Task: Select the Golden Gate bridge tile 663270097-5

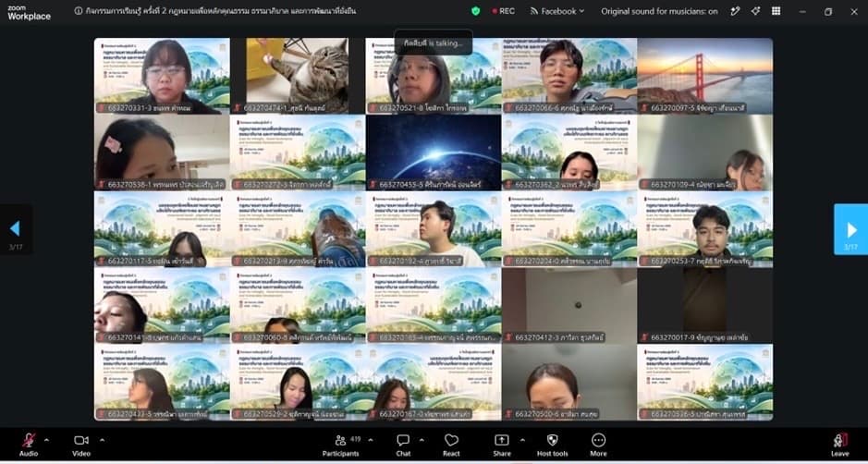Action: tap(705, 76)
